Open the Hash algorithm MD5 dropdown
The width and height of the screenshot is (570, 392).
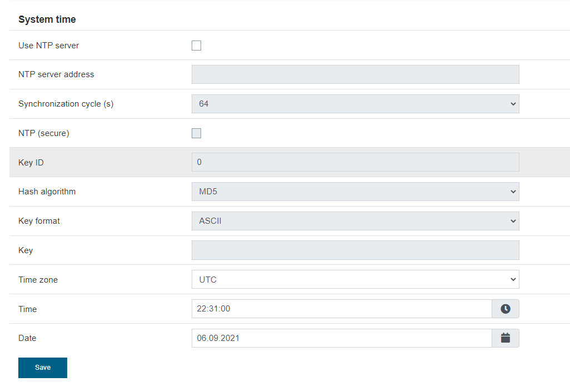tap(355, 192)
